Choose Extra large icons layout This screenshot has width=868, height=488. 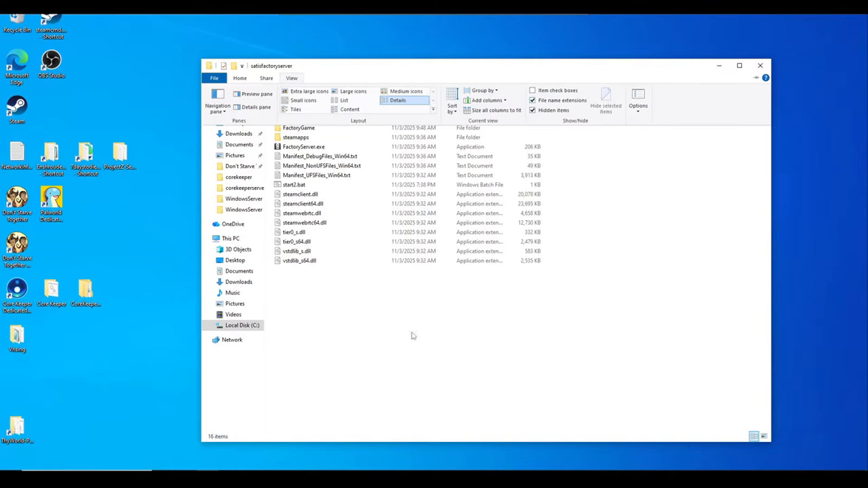(305, 91)
